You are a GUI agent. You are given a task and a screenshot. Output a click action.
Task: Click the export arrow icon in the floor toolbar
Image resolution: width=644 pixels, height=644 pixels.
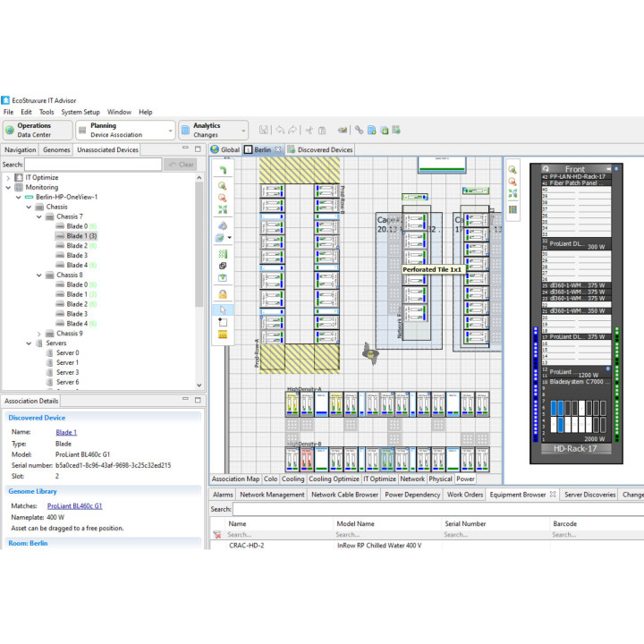(223, 277)
